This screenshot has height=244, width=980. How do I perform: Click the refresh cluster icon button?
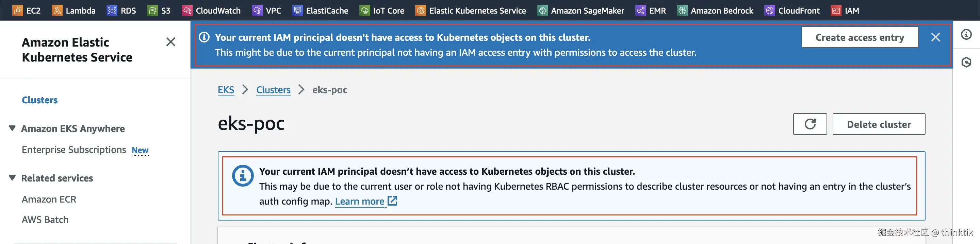click(x=810, y=124)
